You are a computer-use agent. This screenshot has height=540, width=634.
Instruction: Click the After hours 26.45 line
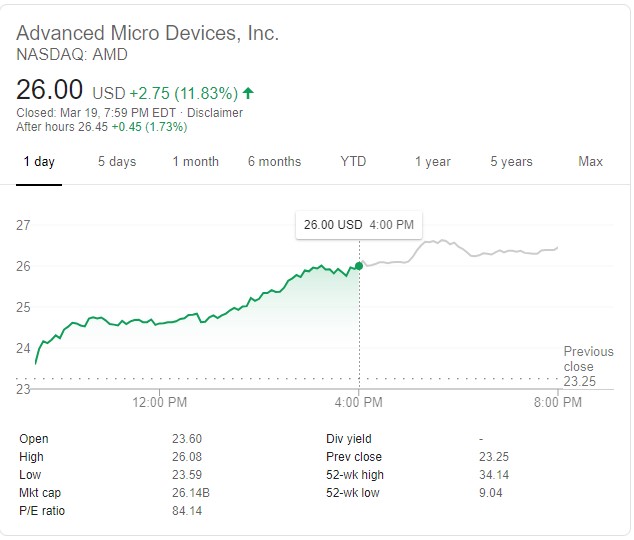point(102,127)
